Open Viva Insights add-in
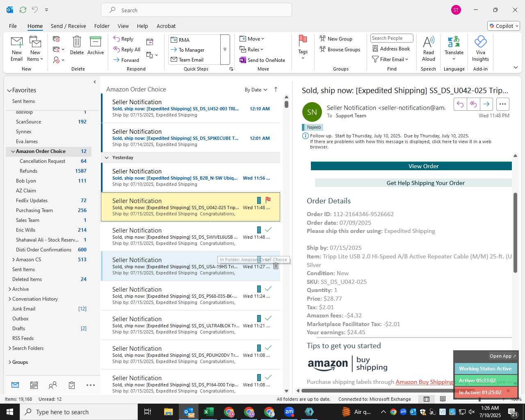Viewport: 525px width, 420px height. 480,48
